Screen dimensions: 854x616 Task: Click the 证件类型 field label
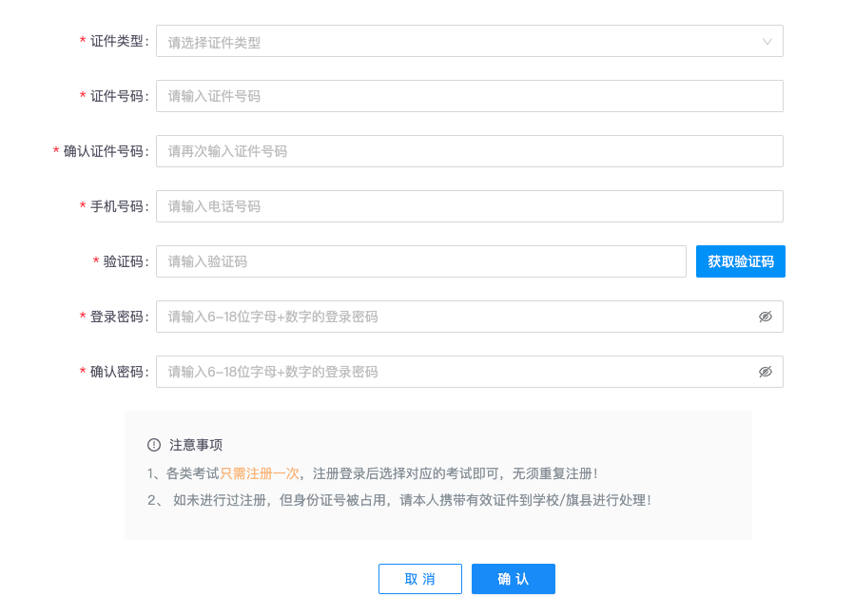116,42
